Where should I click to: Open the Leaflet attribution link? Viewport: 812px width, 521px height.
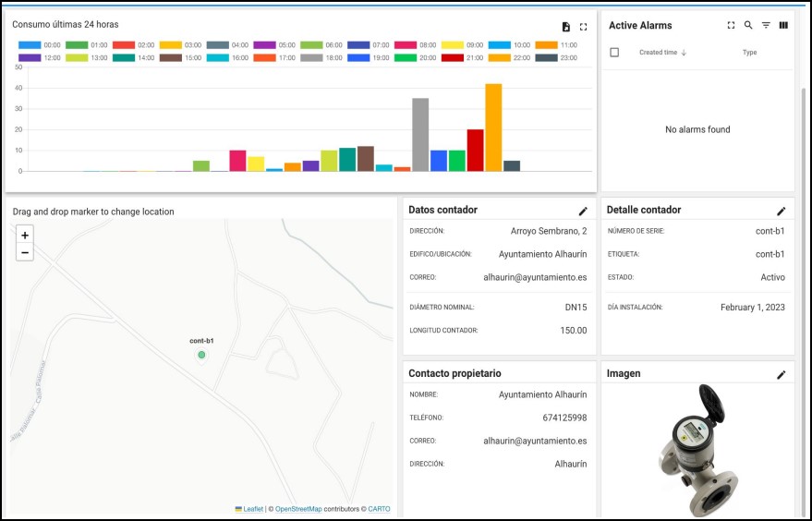(252, 509)
